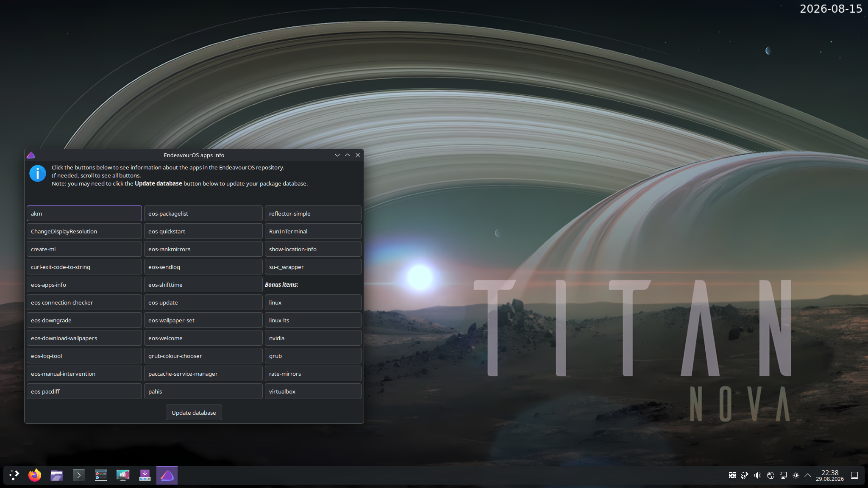Open the screen brightness tray icon

click(796, 475)
